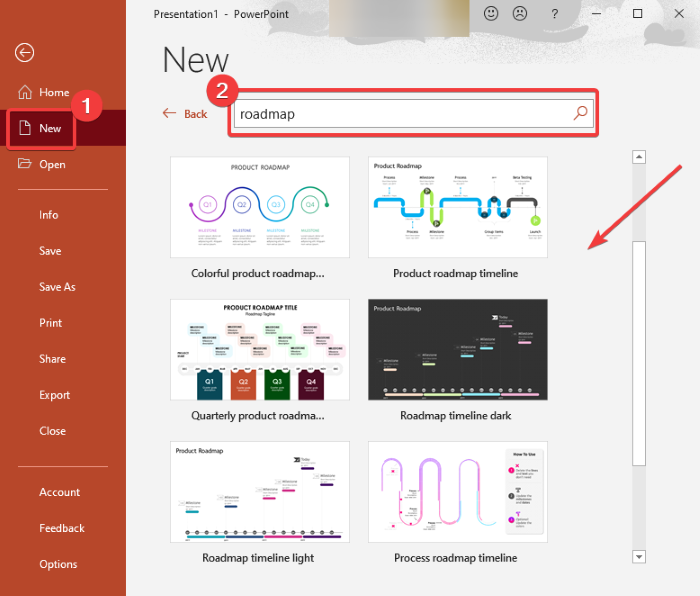Send a frown with sad face icon
The image size is (700, 596).
520,13
